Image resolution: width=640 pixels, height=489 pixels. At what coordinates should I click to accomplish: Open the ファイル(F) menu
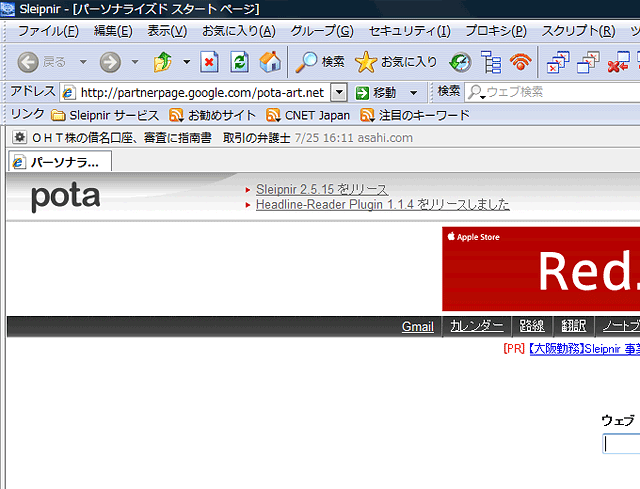coord(48,31)
